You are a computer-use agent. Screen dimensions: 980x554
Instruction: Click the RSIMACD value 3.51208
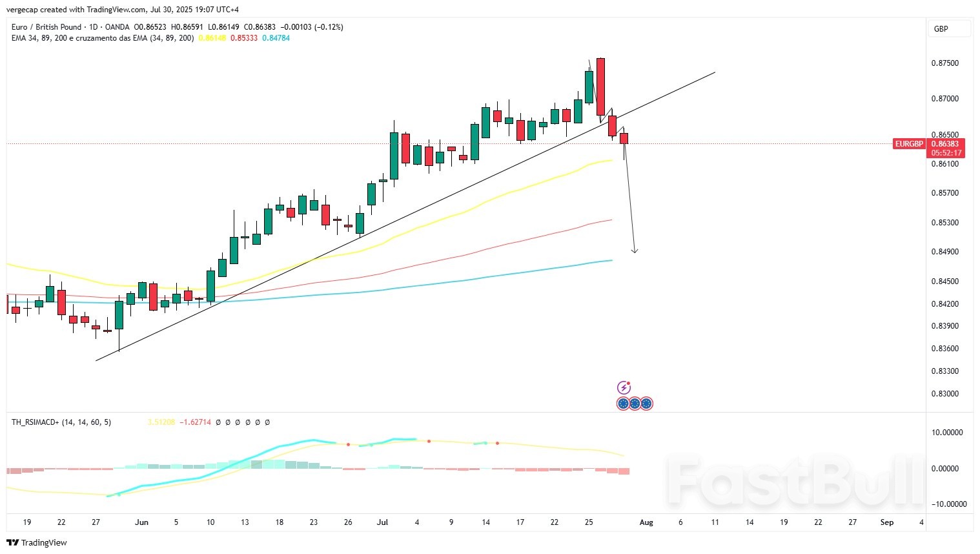161,422
